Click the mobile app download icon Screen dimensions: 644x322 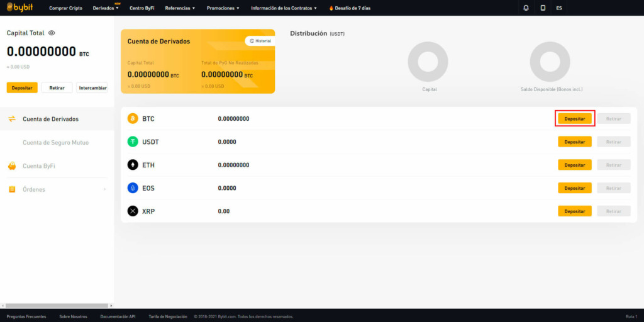543,8
